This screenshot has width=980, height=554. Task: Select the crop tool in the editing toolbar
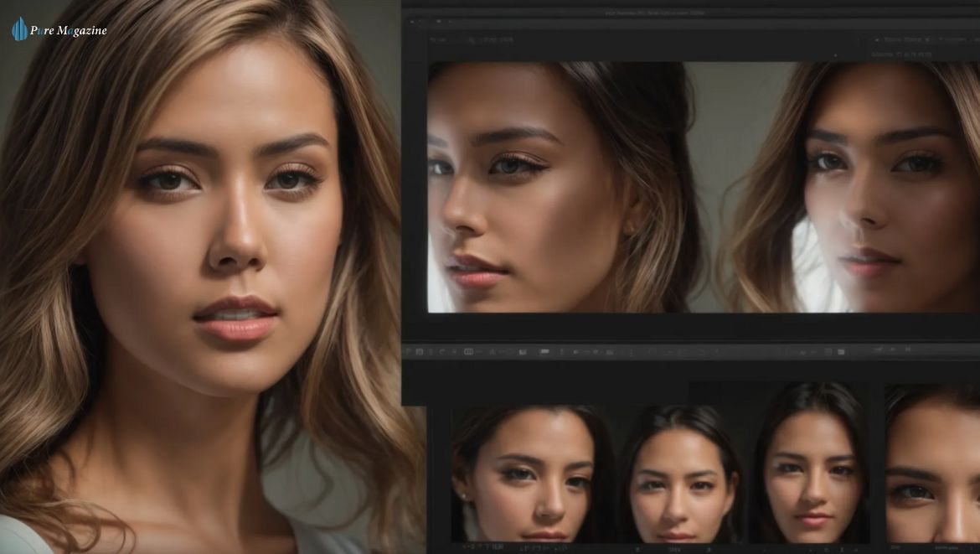tap(421, 351)
